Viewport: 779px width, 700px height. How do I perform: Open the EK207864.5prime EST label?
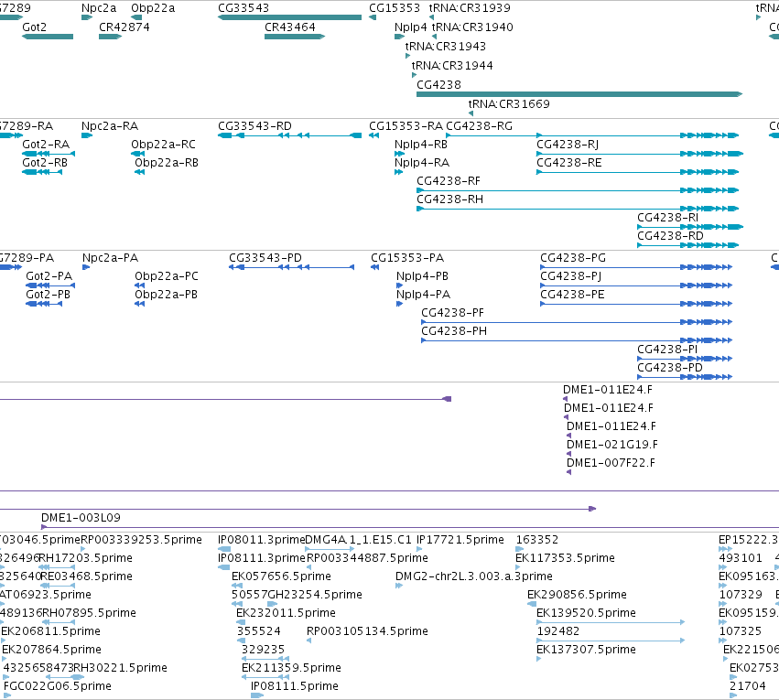point(51,650)
